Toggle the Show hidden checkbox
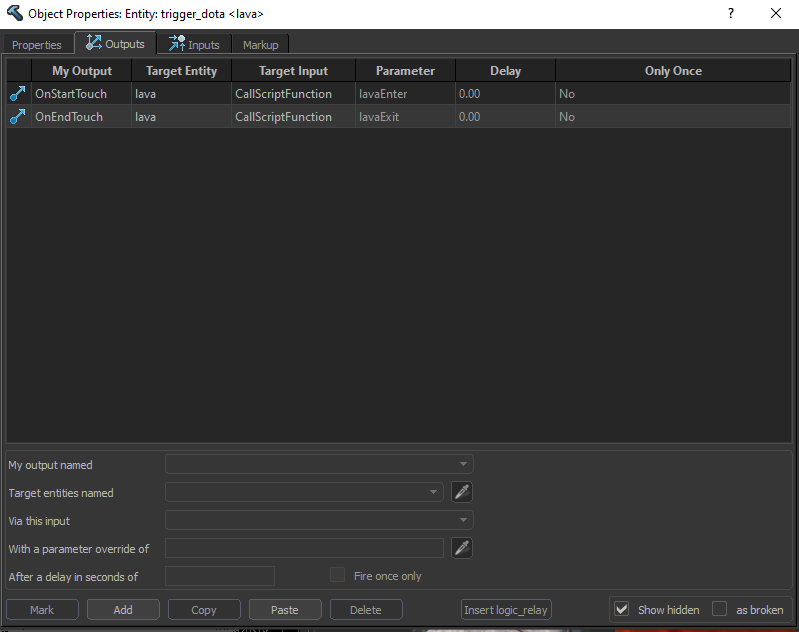799x632 pixels. coord(622,609)
